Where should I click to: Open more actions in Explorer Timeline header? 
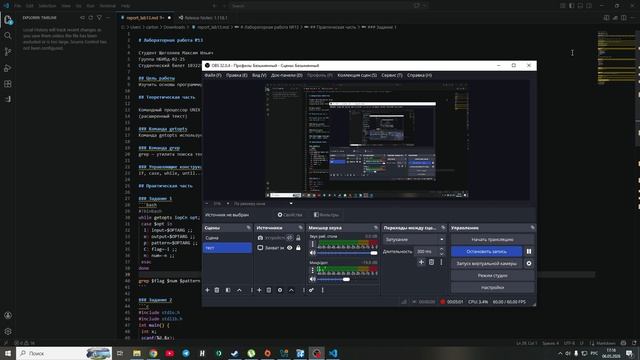tap(108, 18)
